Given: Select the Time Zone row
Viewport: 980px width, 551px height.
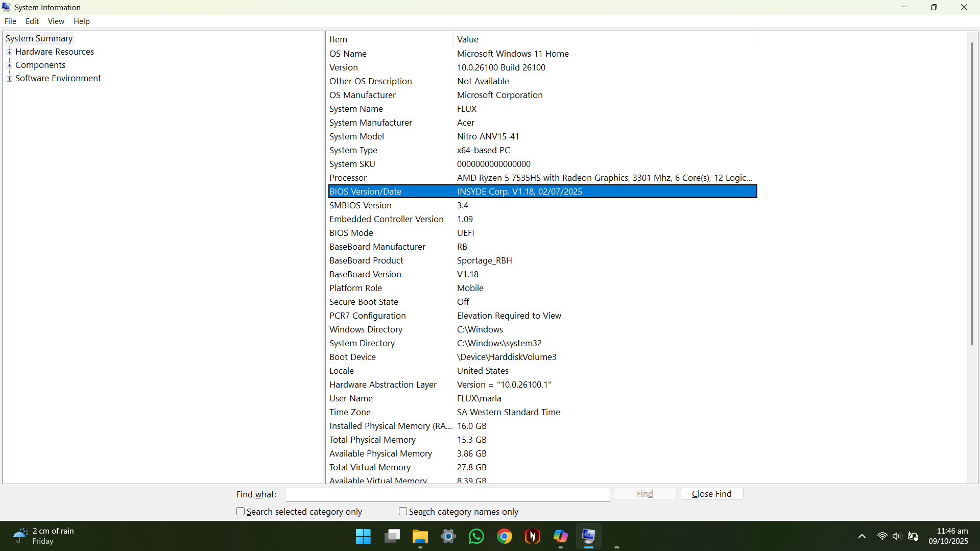Looking at the screenshot, I should (x=542, y=412).
